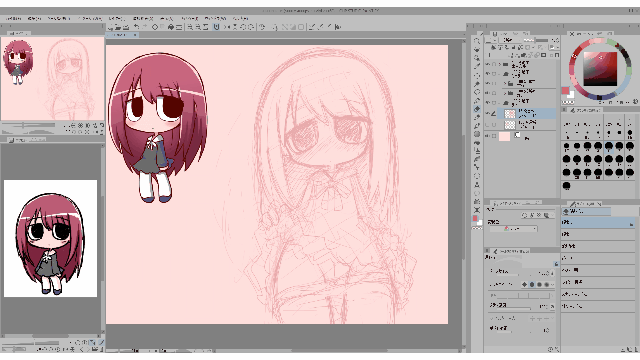Screen dimensions: 640x360
Task: Click the second zoom magnifier icon in command bar
Action: click(x=198, y=27)
